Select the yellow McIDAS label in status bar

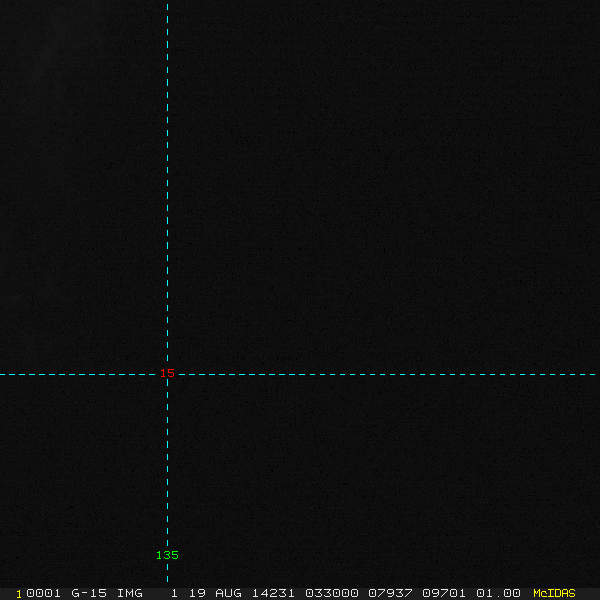[x=554, y=593]
